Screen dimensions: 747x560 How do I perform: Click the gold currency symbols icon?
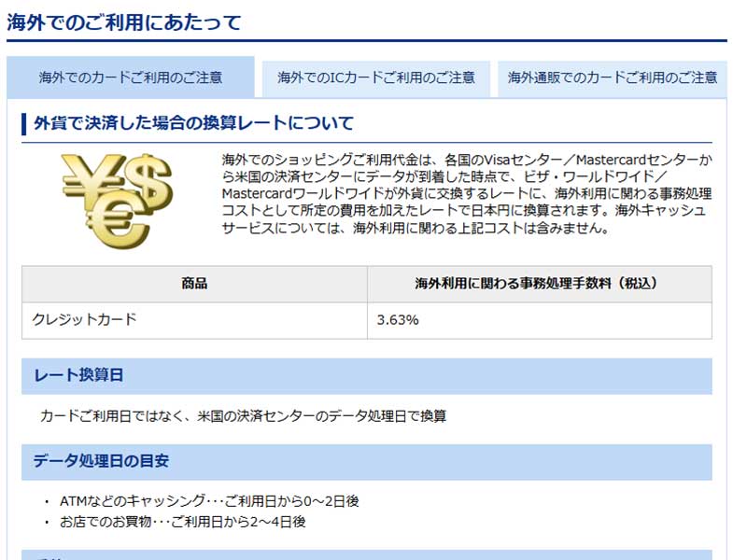tap(117, 201)
